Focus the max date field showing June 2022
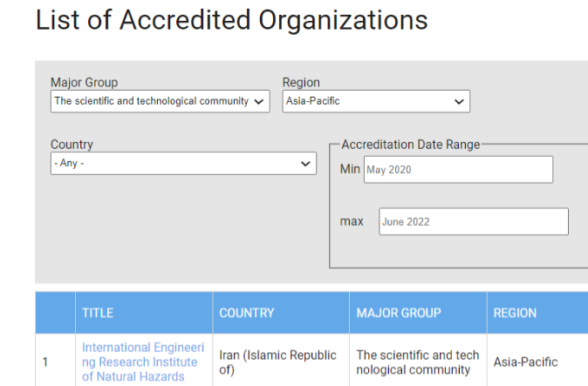 coord(474,221)
